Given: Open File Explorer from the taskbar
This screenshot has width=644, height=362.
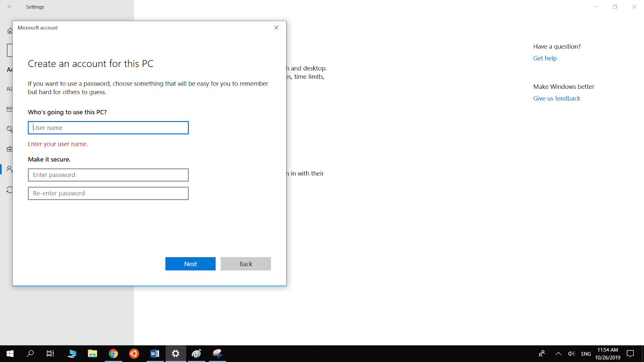Looking at the screenshot, I should pos(93,354).
